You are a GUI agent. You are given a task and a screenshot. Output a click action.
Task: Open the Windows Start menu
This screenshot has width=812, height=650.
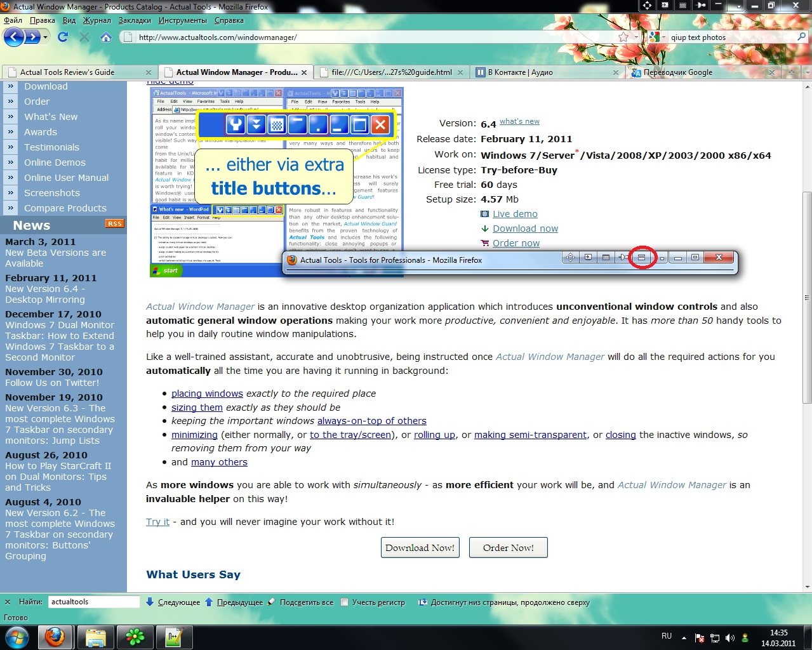[x=17, y=637]
